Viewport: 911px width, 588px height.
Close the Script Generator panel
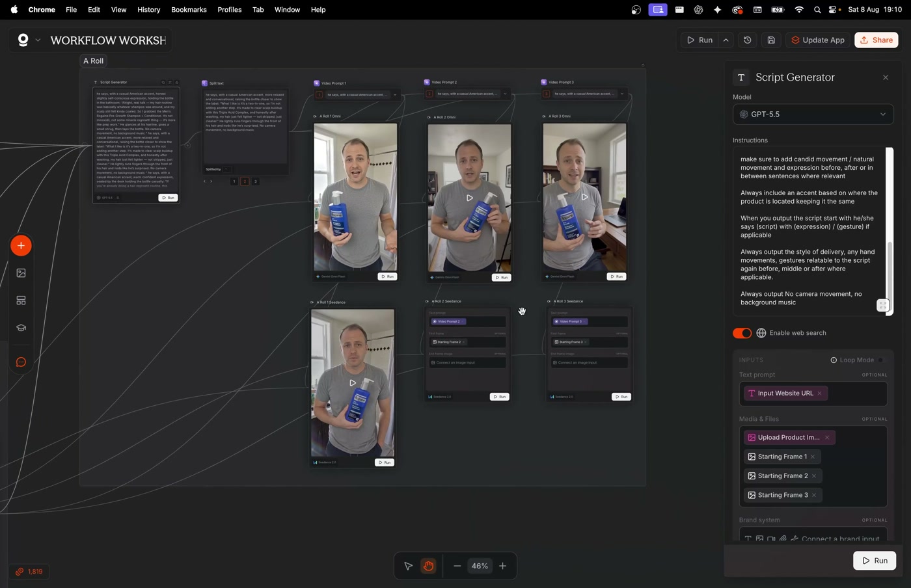pos(886,77)
